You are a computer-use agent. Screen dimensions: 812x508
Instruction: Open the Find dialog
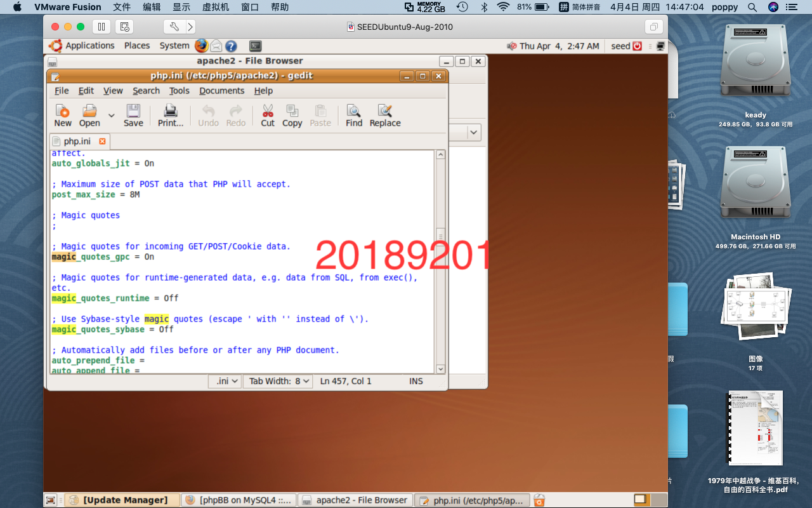pos(353,115)
